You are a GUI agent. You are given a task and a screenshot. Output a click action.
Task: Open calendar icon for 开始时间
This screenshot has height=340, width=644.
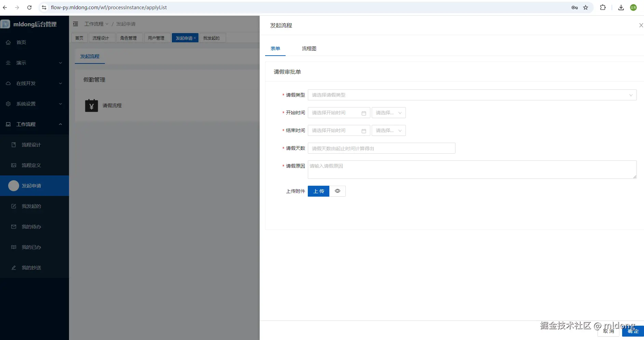364,113
